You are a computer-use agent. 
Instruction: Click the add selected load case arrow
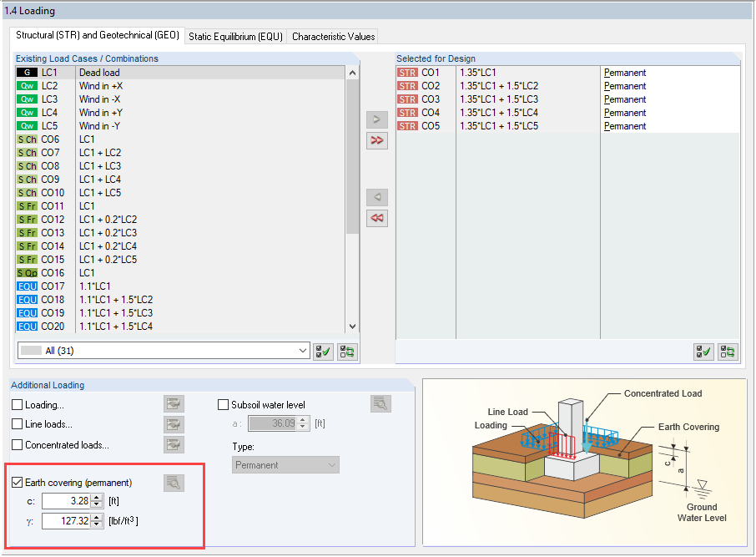coord(377,119)
